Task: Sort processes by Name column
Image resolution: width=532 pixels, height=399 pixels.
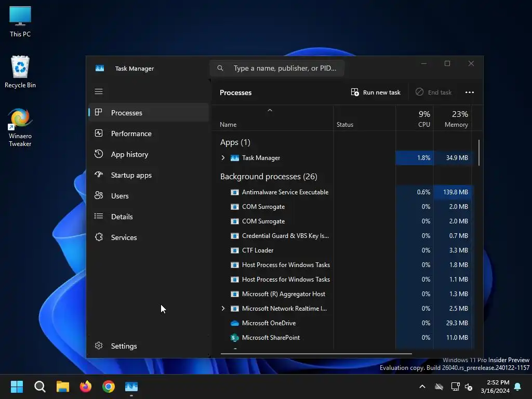Action: 273,118
